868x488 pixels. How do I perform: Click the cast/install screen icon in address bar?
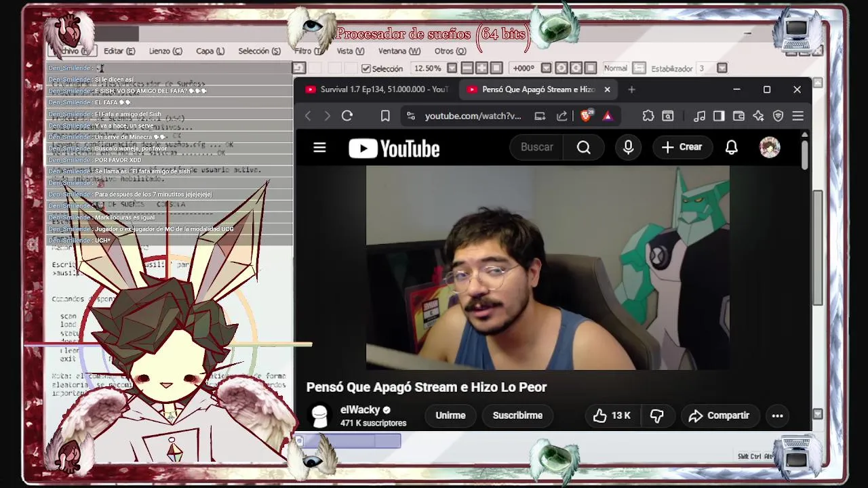[540, 116]
